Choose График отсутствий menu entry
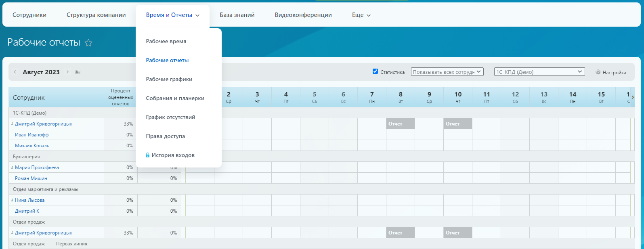644x249 pixels. click(x=170, y=117)
